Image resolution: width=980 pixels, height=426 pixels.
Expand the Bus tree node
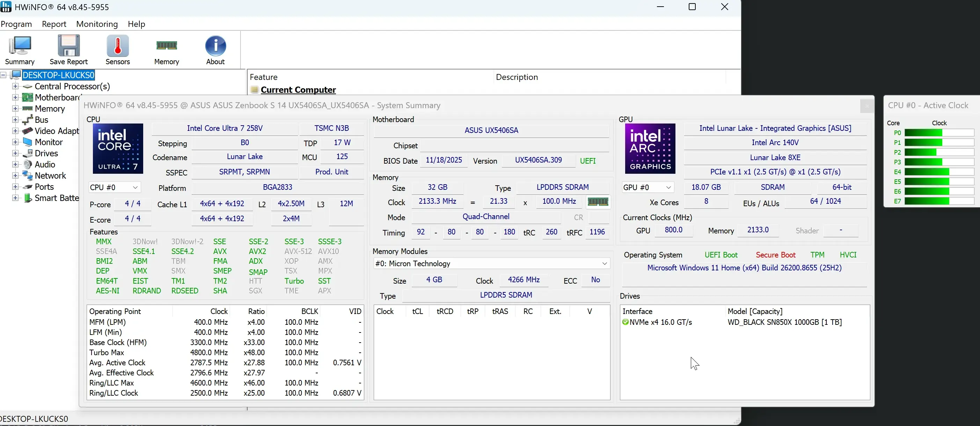(x=15, y=120)
